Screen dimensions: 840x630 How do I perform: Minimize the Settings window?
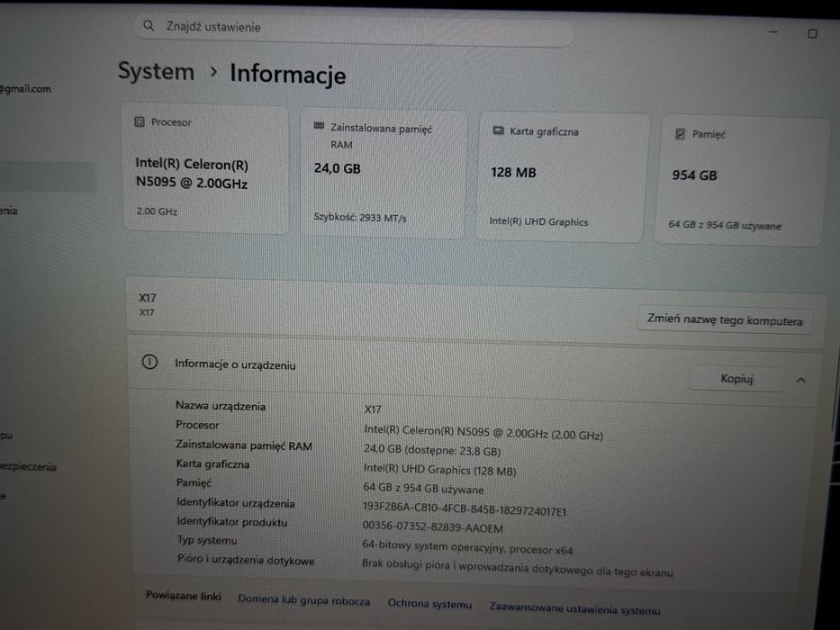pyautogui.click(x=772, y=32)
